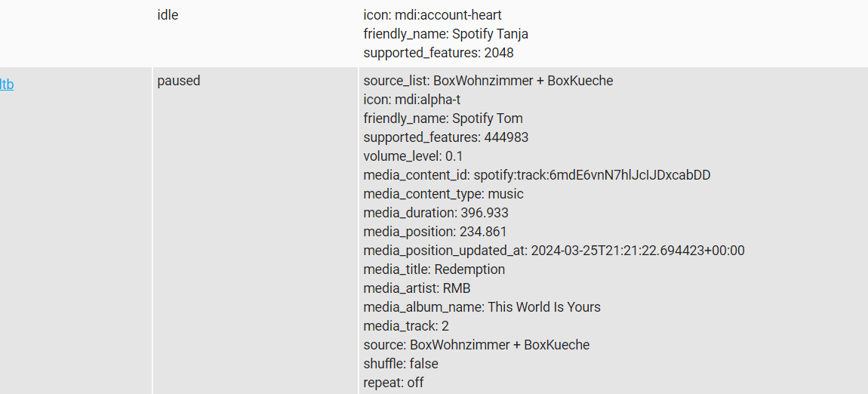The height and width of the screenshot is (394, 868).
Task: Open the partially visible 'ltb' entity link
Action: point(7,85)
